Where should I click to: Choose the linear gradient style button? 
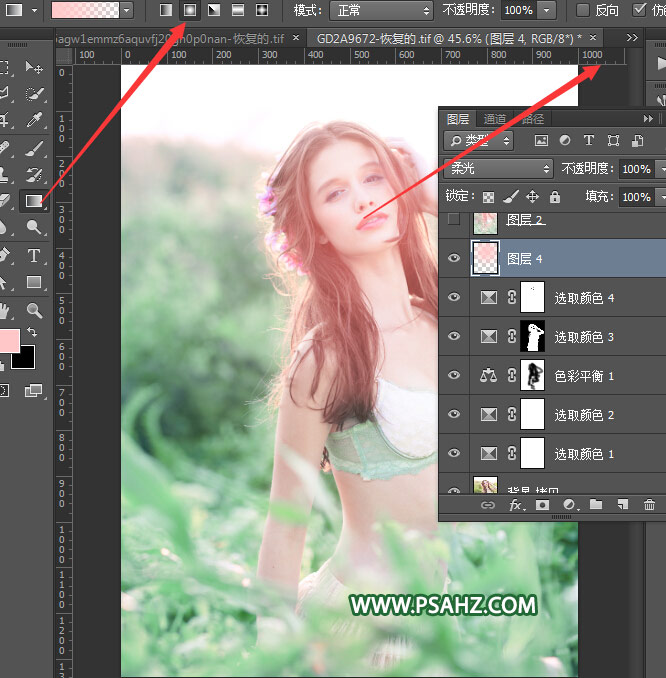[166, 10]
